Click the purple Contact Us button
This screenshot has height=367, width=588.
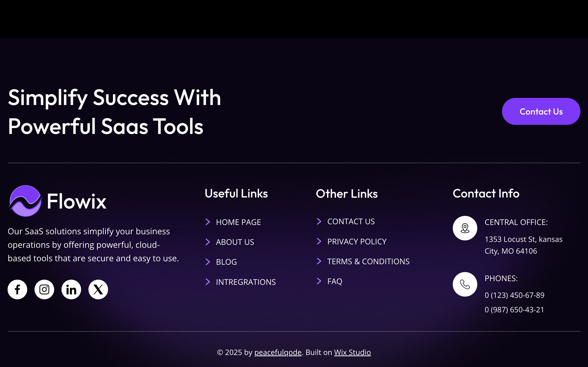click(x=541, y=111)
